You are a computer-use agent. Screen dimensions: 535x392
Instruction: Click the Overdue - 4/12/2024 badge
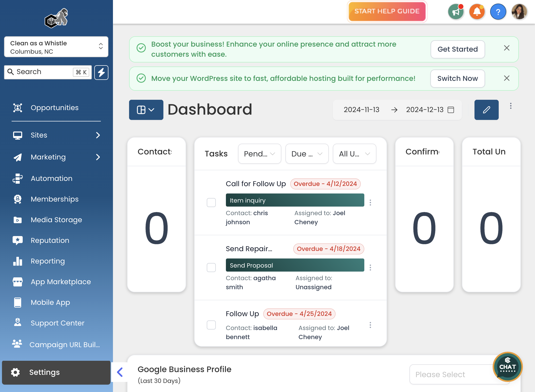(325, 184)
